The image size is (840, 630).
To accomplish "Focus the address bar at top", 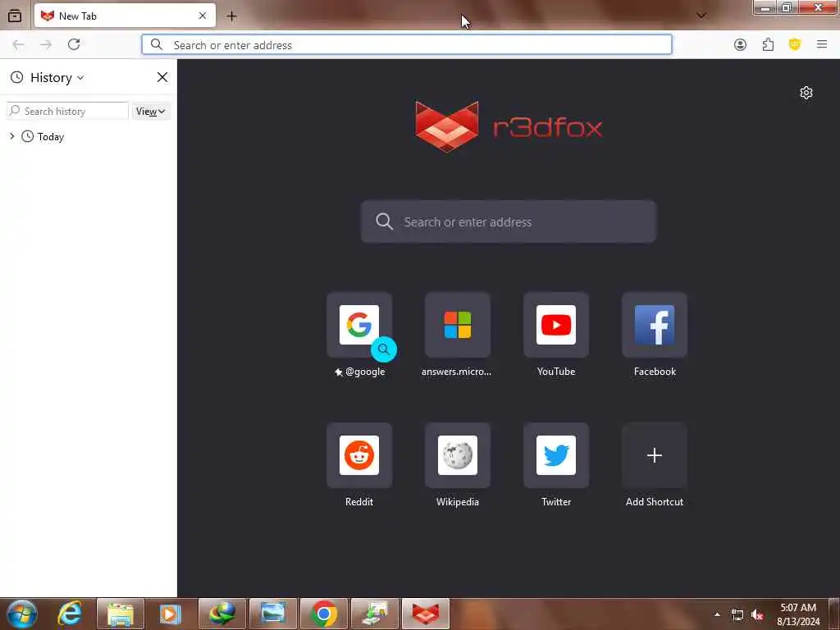I will pyautogui.click(x=407, y=45).
